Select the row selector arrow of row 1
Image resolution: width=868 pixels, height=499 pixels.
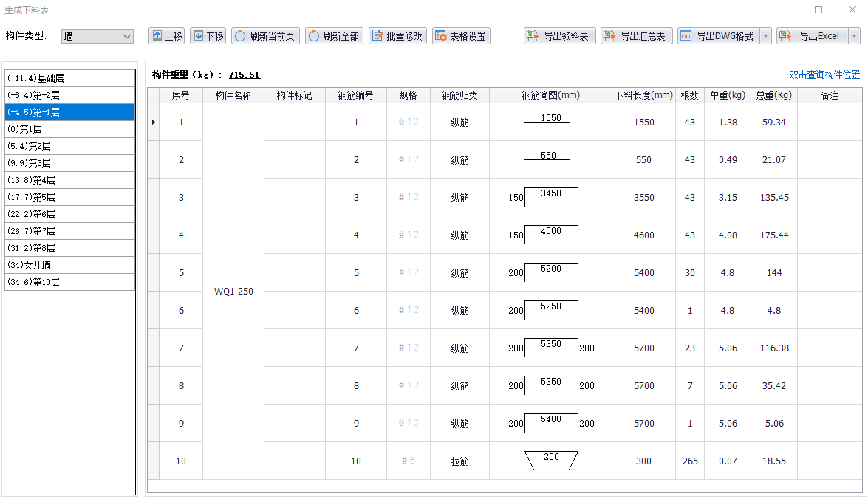tap(154, 122)
